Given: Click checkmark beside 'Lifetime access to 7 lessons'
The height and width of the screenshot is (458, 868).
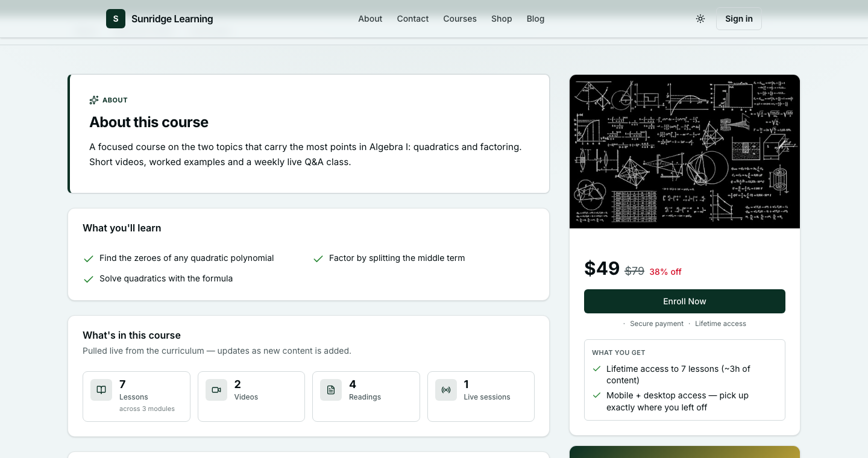Looking at the screenshot, I should coord(597,369).
